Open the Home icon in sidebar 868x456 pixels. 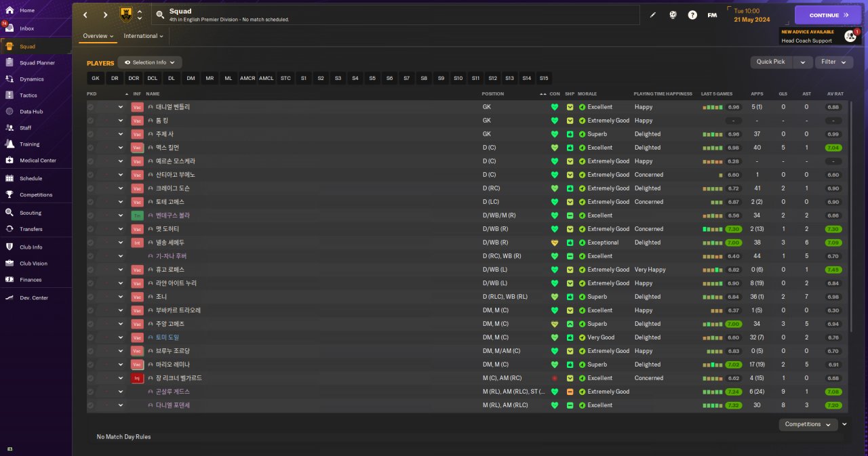tap(9, 11)
